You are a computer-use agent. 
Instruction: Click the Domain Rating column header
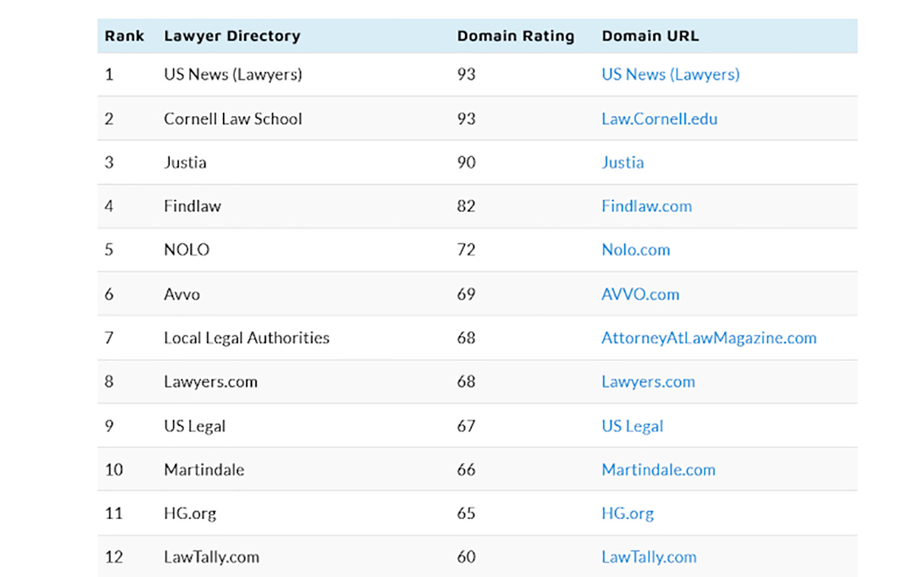[x=515, y=36]
